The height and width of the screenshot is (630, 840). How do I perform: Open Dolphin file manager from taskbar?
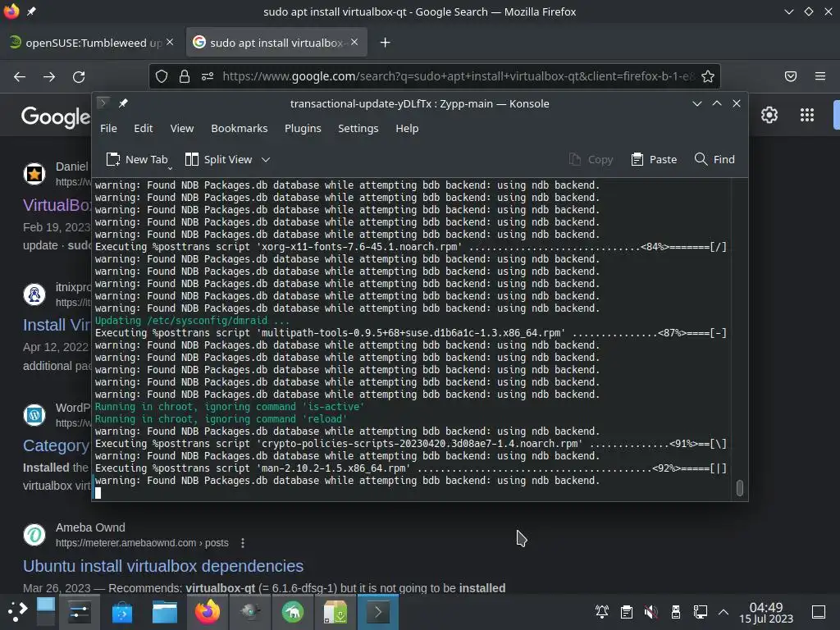click(164, 611)
